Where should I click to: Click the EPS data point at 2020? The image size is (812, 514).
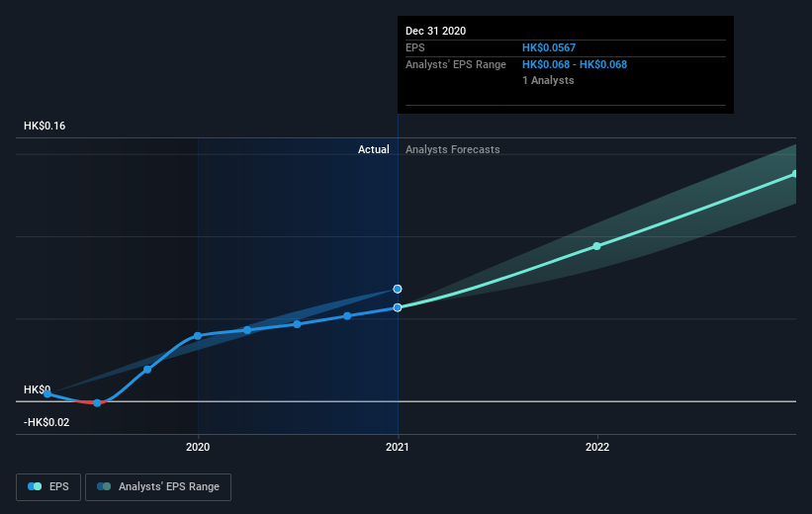(197, 336)
